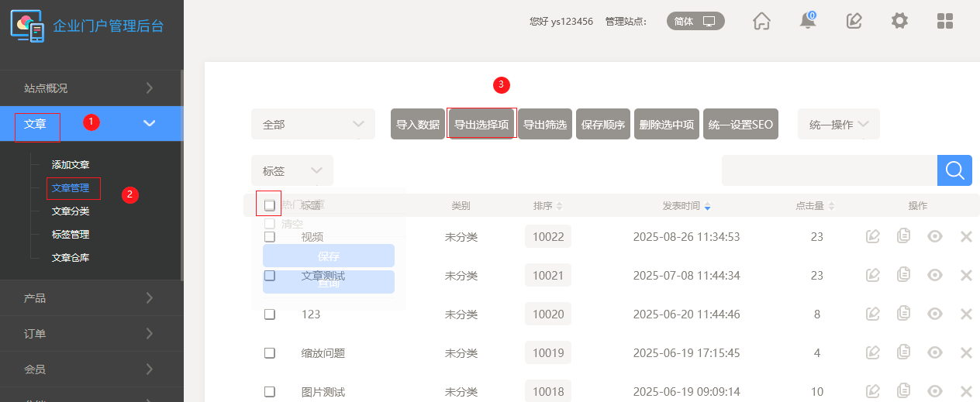Tick the checkbox for 缩放问题 article
Viewport: 980px width, 402px height.
(x=270, y=352)
